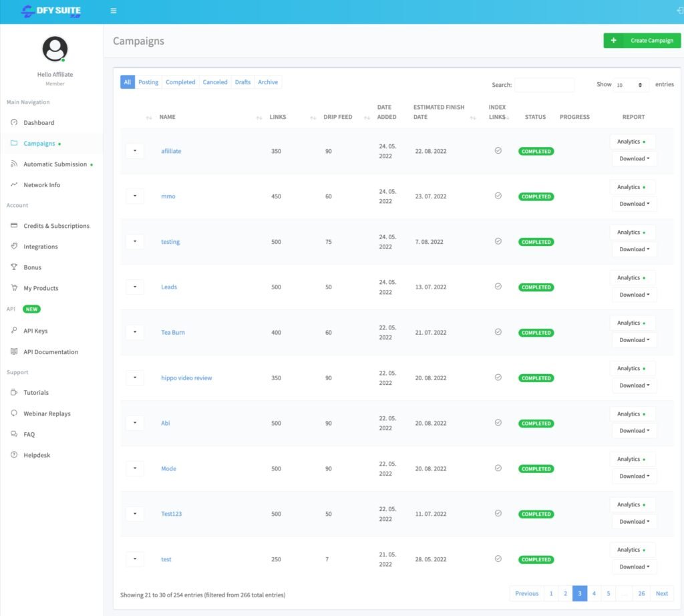Viewport: 684px width, 616px height.
Task: Expand the row dropdown for mmo campaign
Action: click(135, 196)
